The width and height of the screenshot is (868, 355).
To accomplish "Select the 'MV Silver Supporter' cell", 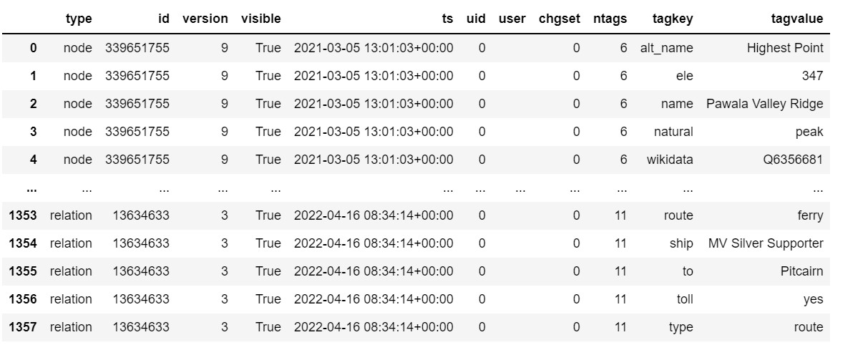I will (x=766, y=243).
